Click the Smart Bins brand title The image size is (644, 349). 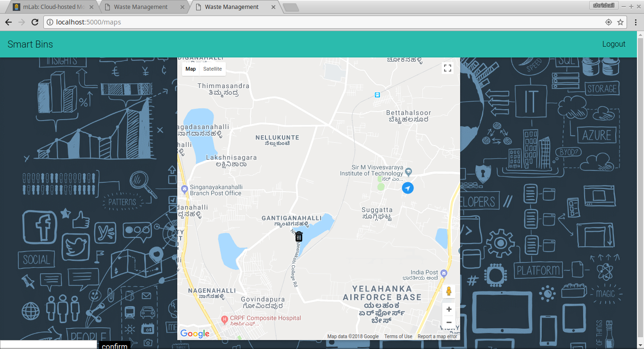[x=30, y=44]
